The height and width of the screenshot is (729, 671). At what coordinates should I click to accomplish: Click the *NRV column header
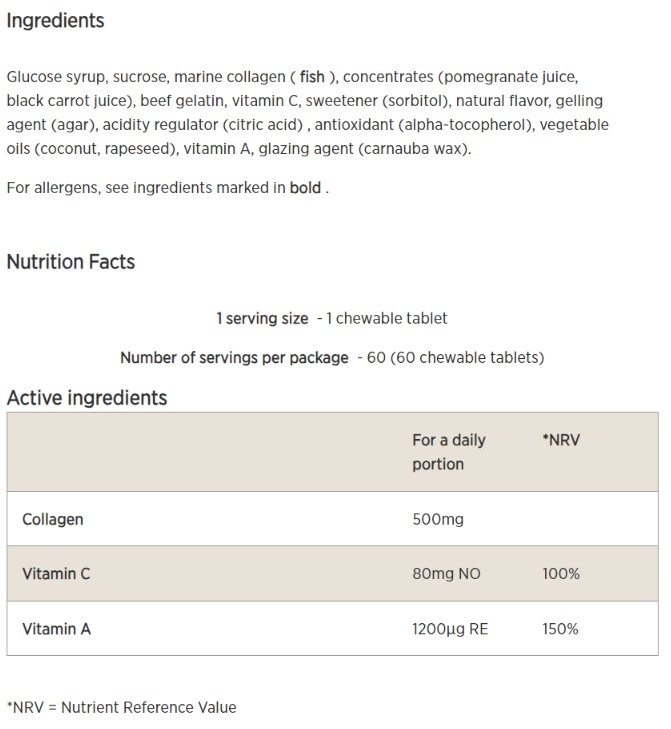(560, 440)
